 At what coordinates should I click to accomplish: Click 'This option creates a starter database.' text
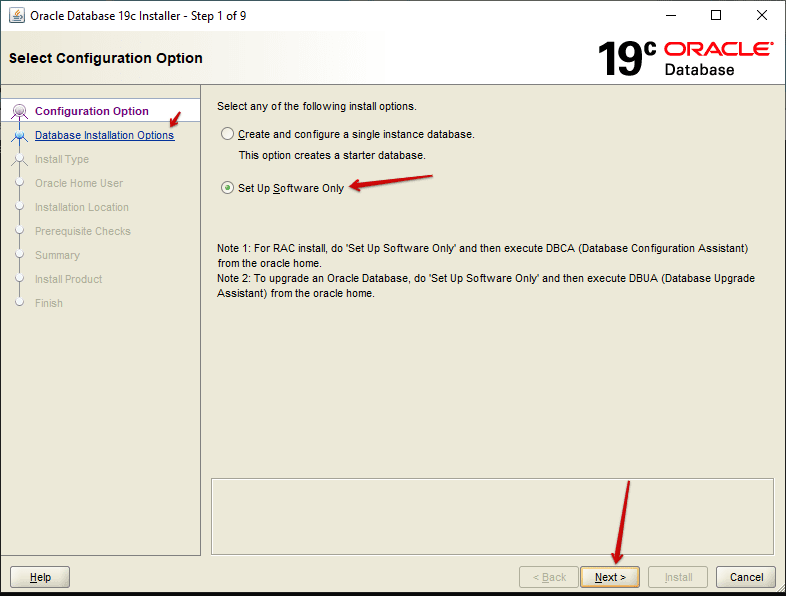pyautogui.click(x=332, y=155)
